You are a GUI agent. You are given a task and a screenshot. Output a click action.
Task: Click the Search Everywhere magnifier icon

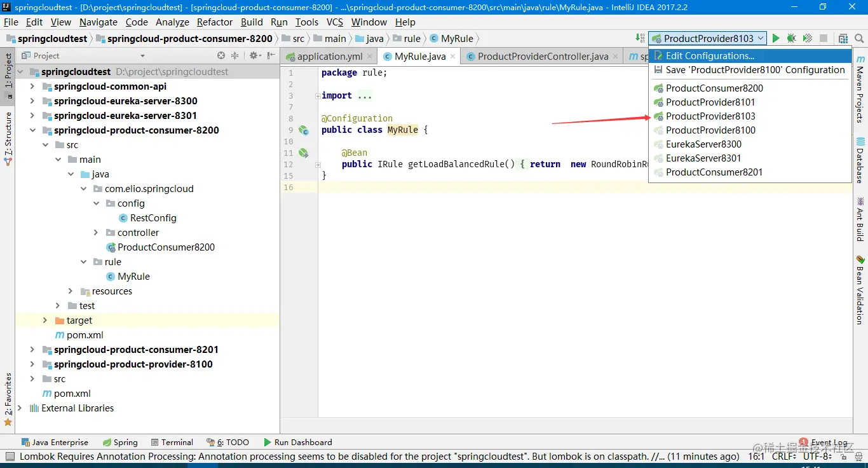pyautogui.click(x=859, y=38)
